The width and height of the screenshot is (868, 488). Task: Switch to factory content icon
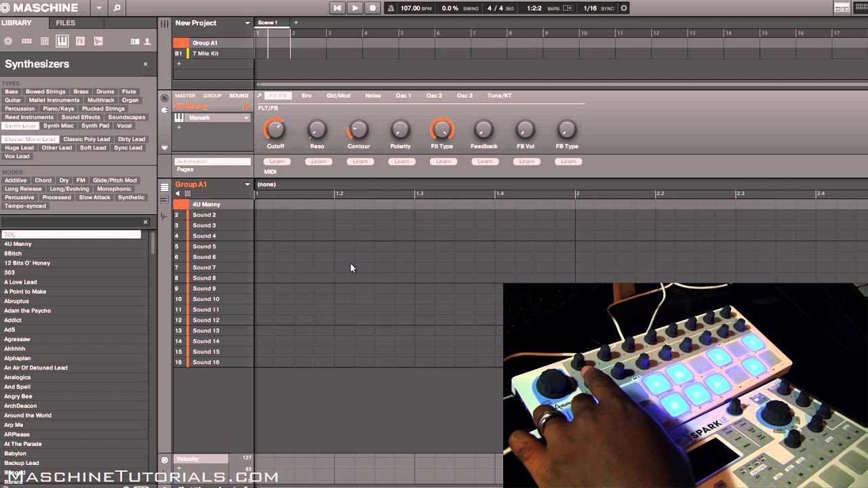135,41
